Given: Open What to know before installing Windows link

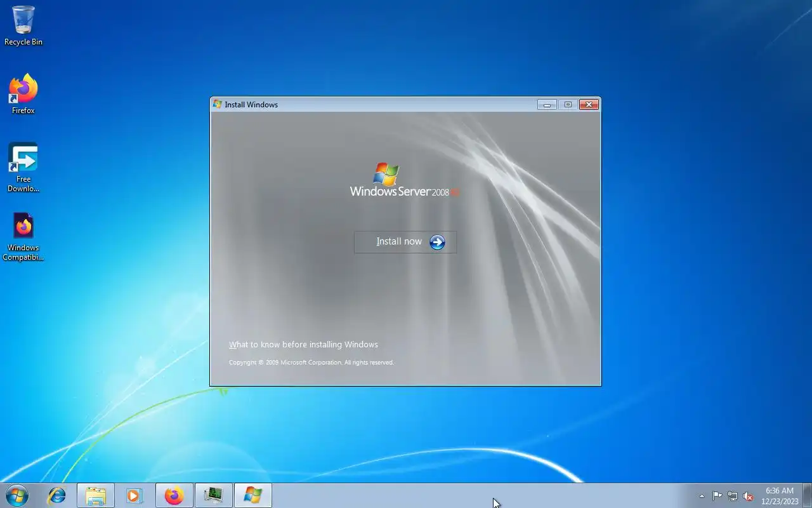Looking at the screenshot, I should 303,344.
